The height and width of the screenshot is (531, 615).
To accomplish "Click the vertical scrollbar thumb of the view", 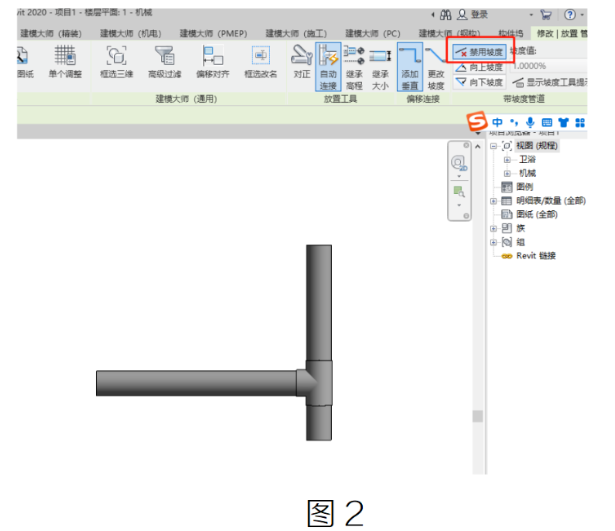I will pos(477,416).
